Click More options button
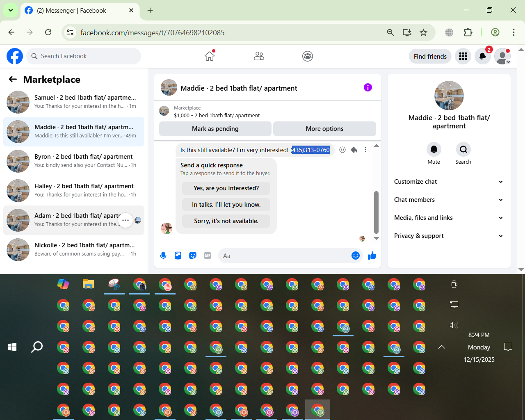This screenshot has width=525, height=420. point(324,129)
